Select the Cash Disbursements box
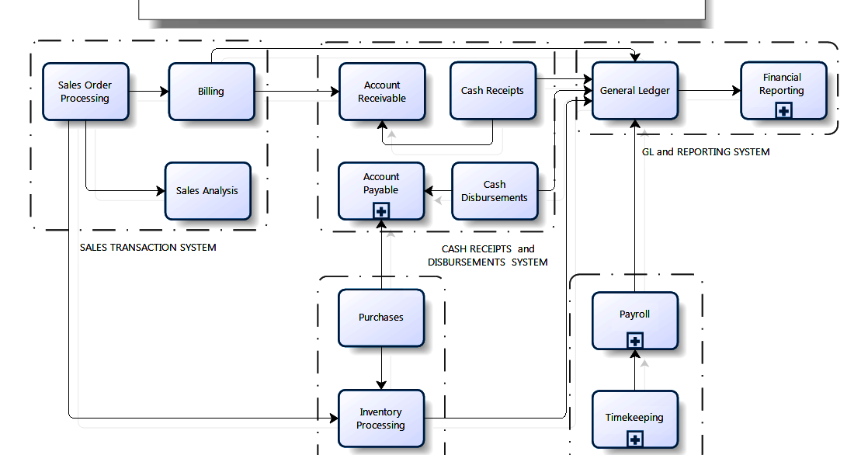The height and width of the screenshot is (455, 868). [x=495, y=191]
